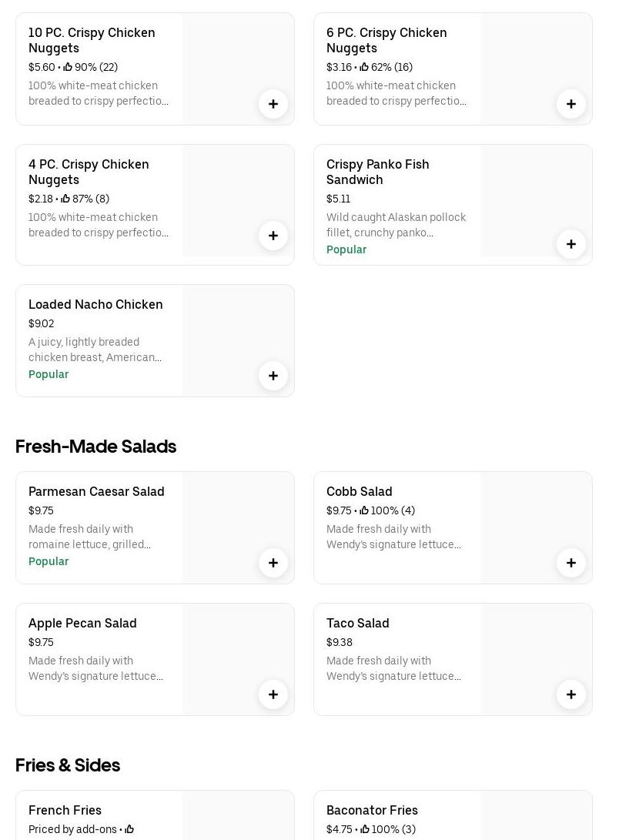Click the 10 PC. nuggets thumbs-up rating
Viewport: 619px width, 840px height.
90,67
